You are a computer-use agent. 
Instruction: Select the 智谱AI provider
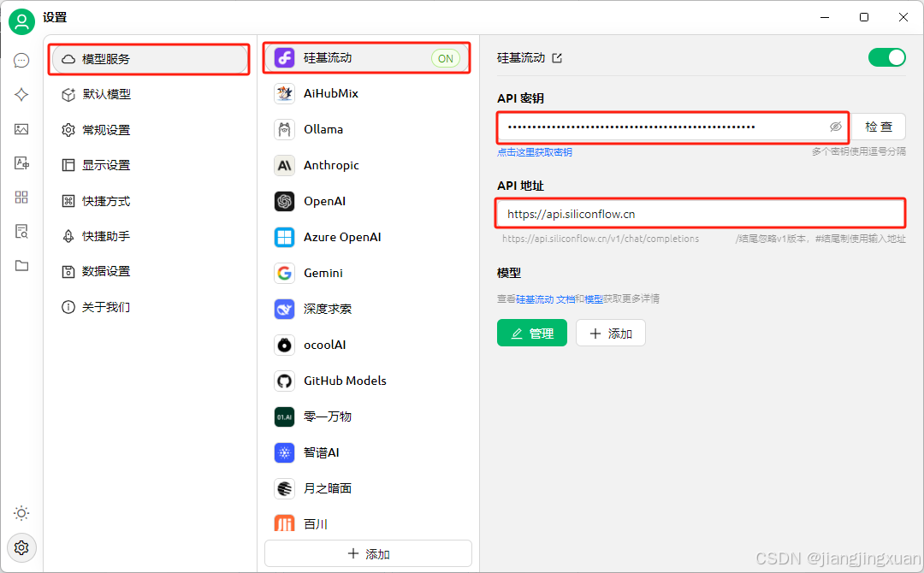pos(368,453)
